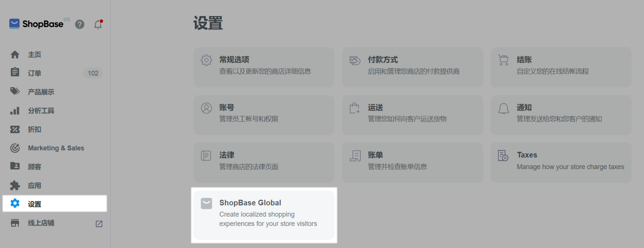This screenshot has height=248, width=644.
Task: Click the shipping bag icon in 运送 card
Action: (355, 108)
